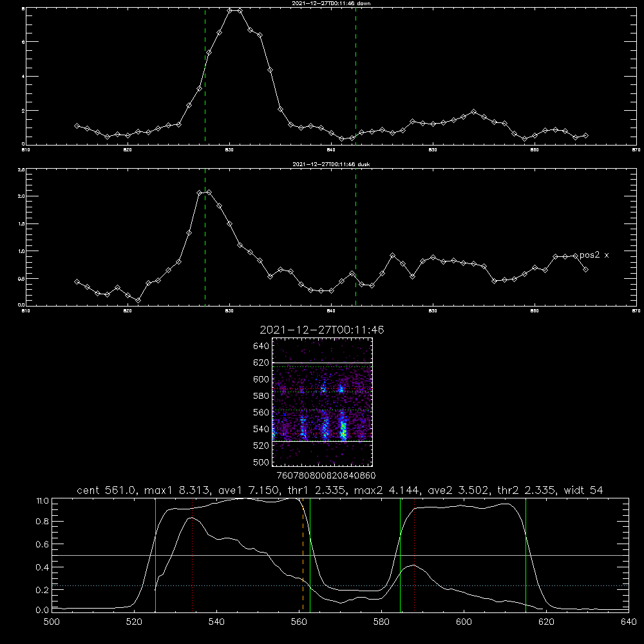Click the dotted horizontal threshold line in bottom plot
Screen dimensions: 644x644
pyautogui.click(x=340, y=585)
